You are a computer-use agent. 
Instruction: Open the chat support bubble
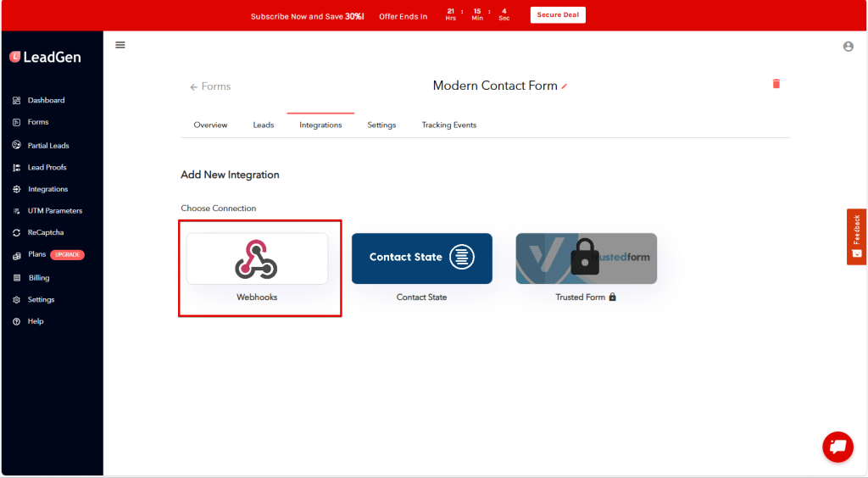click(x=837, y=447)
